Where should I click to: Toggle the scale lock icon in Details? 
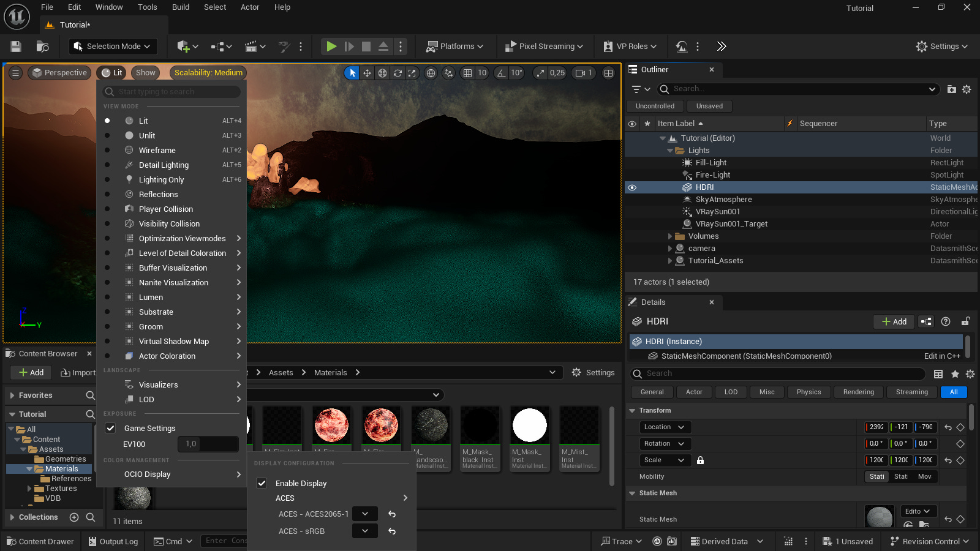(700, 460)
